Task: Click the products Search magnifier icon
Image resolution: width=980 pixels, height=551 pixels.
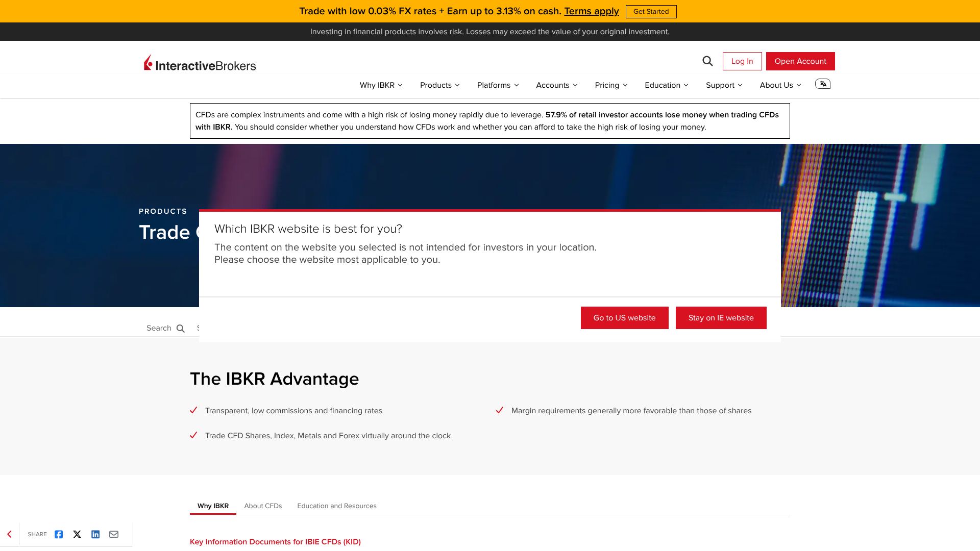Action: pos(181,329)
